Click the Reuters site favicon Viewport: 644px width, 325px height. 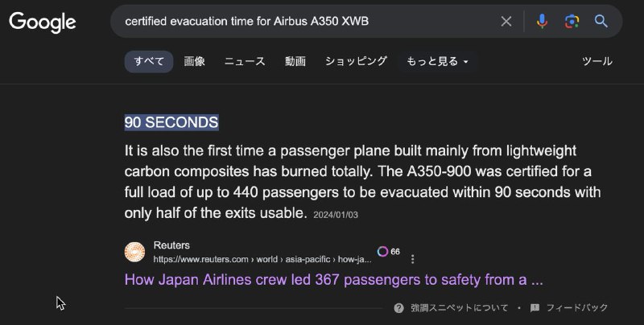[134, 252]
